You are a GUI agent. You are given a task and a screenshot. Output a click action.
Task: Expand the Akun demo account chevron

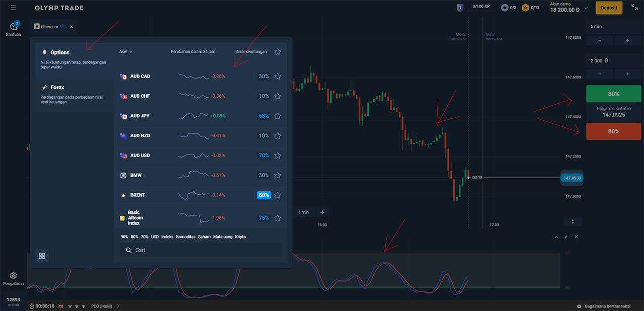587,8
